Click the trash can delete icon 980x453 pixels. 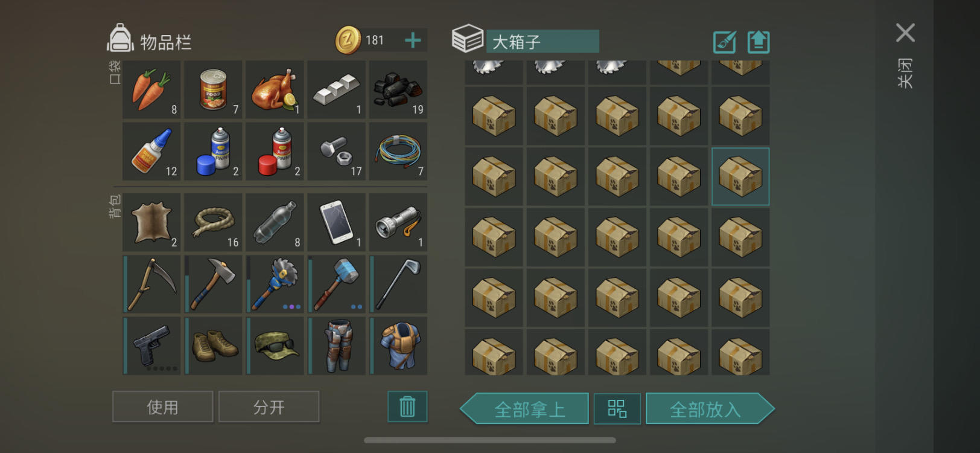(407, 406)
